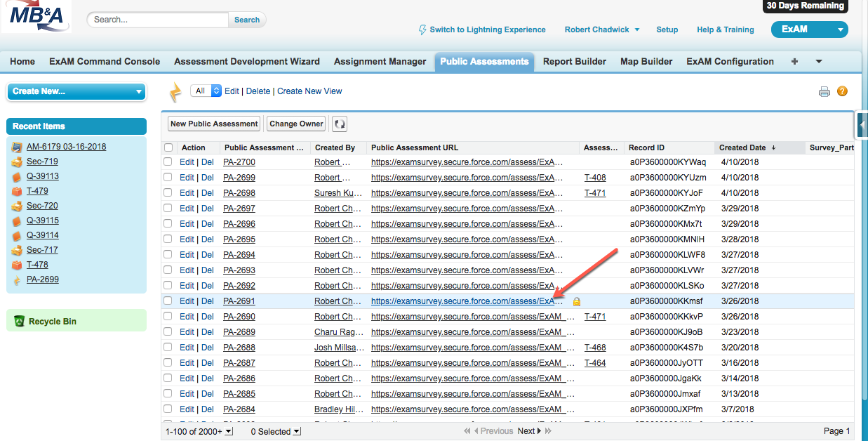Check the box for PA-2699 row
The width and height of the screenshot is (868, 441).
coord(168,178)
